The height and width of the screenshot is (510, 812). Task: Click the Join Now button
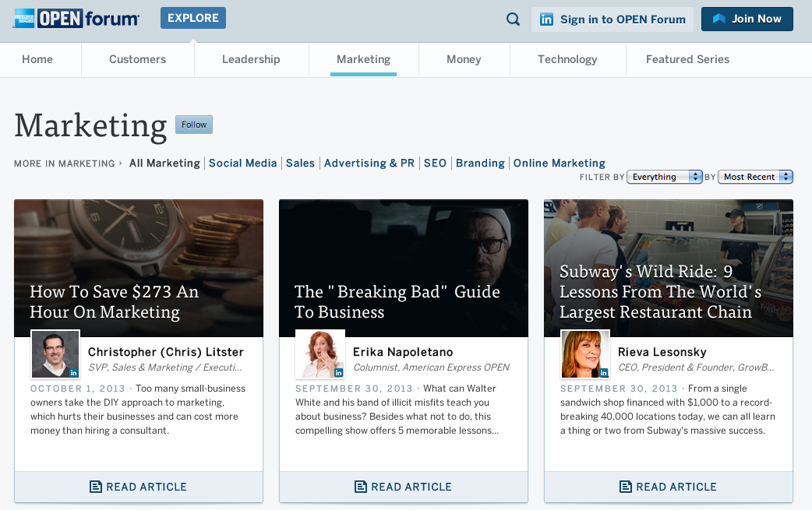click(x=747, y=19)
